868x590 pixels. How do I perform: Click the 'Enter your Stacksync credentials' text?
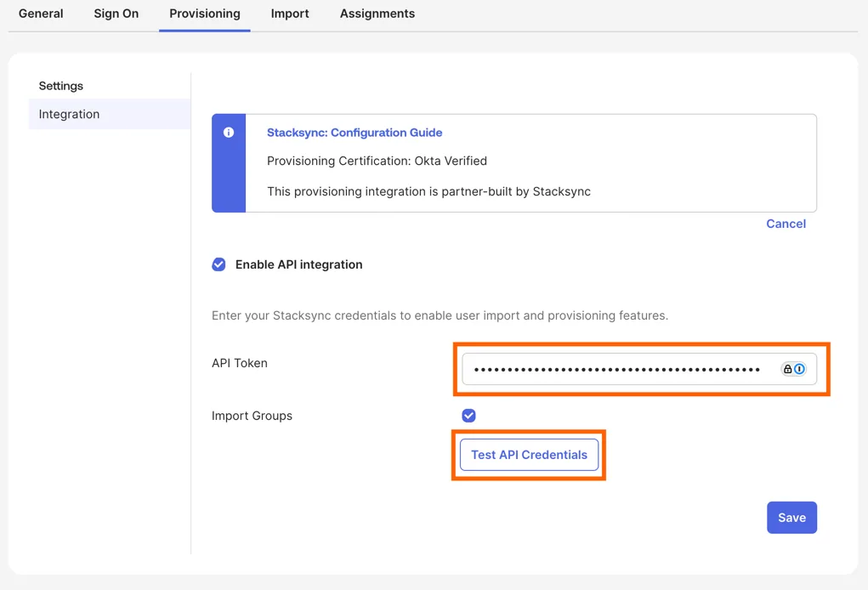(304, 315)
